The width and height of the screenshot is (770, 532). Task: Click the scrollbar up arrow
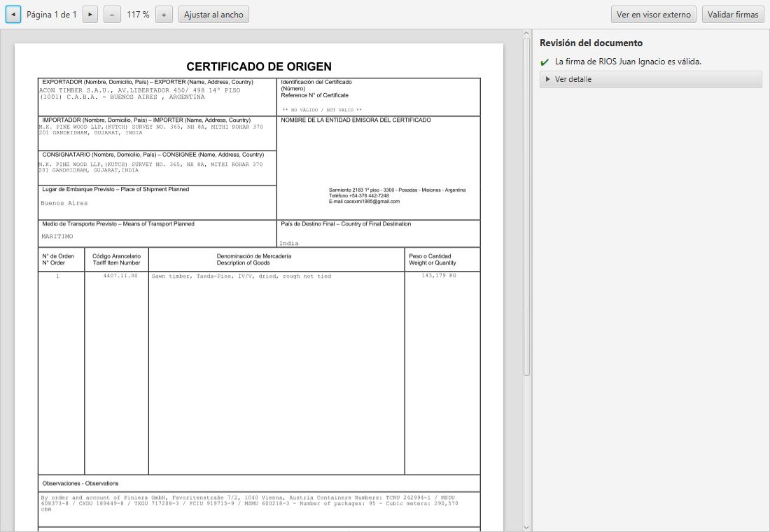click(526, 34)
